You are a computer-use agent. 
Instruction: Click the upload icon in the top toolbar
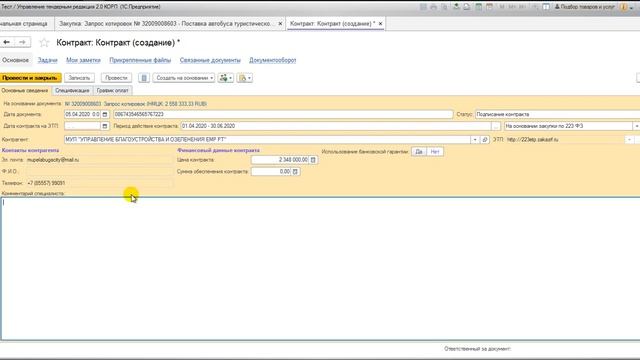[x=456, y=7]
